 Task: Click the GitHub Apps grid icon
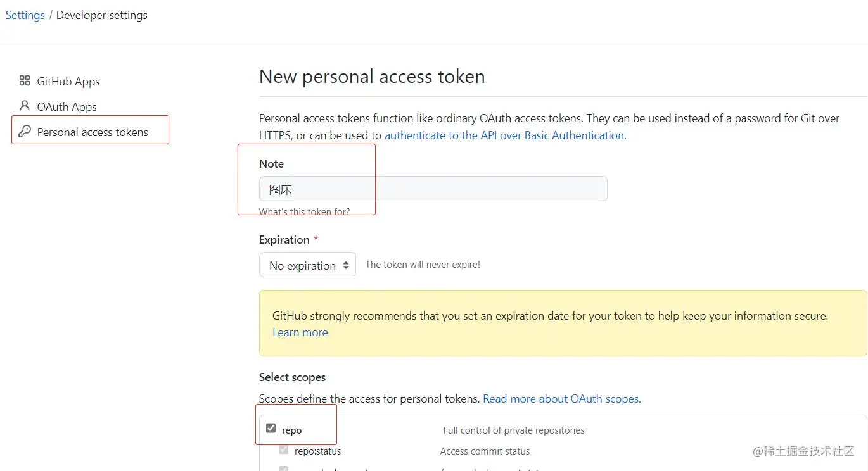coord(25,80)
